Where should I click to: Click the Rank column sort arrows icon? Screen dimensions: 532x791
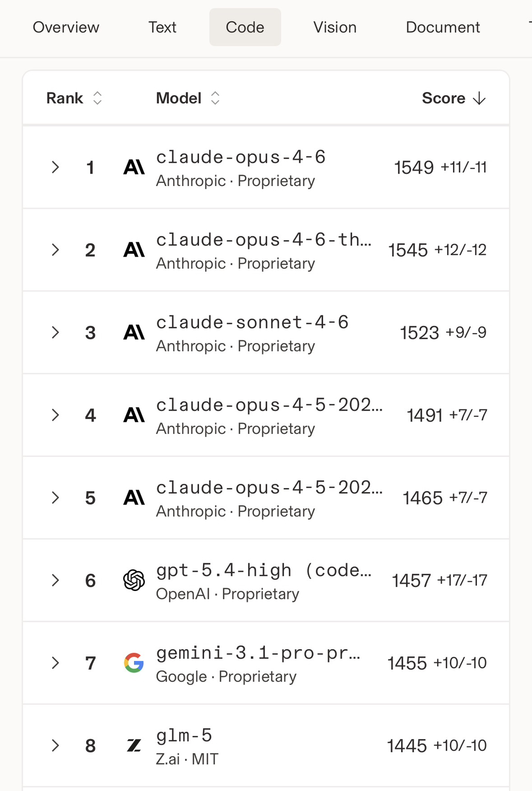click(x=97, y=98)
